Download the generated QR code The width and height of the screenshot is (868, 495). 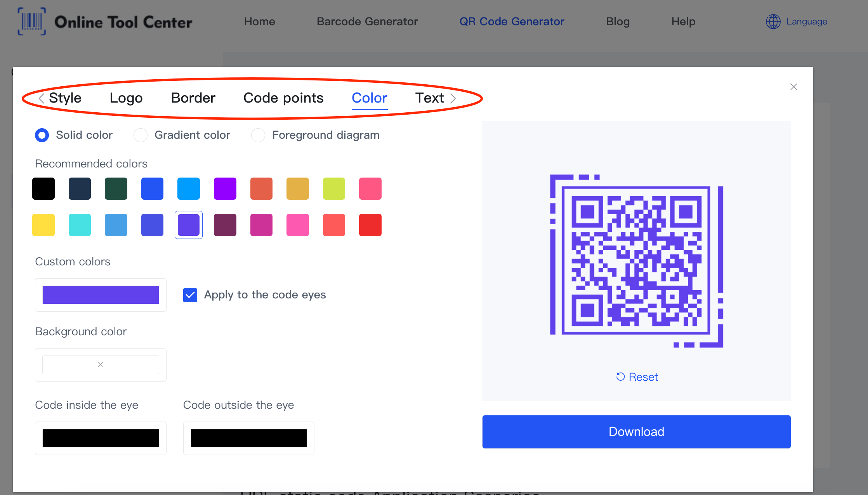(x=636, y=432)
